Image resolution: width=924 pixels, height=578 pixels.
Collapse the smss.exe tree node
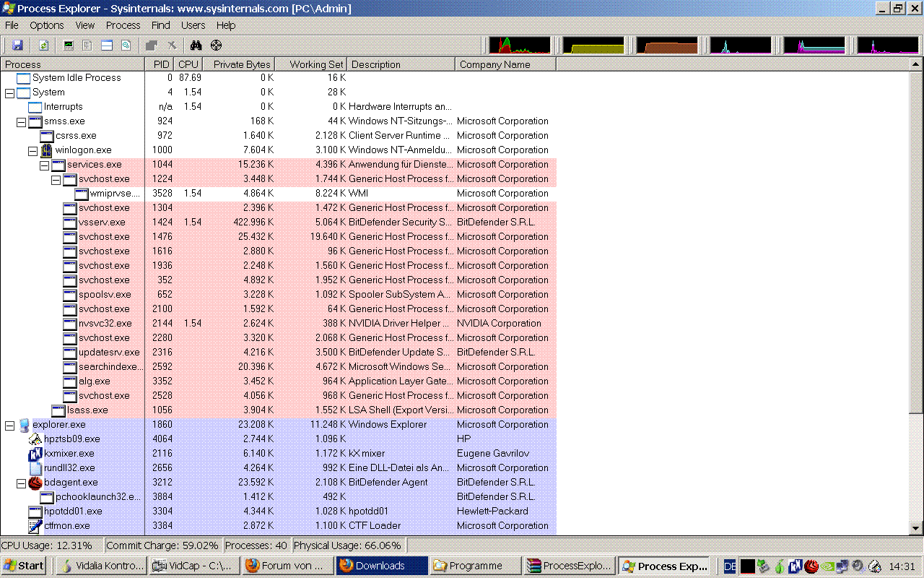(21, 121)
